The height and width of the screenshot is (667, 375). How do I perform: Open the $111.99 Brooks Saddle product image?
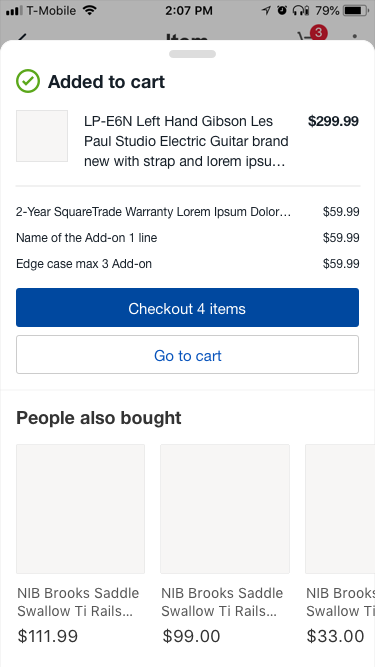[x=80, y=509]
